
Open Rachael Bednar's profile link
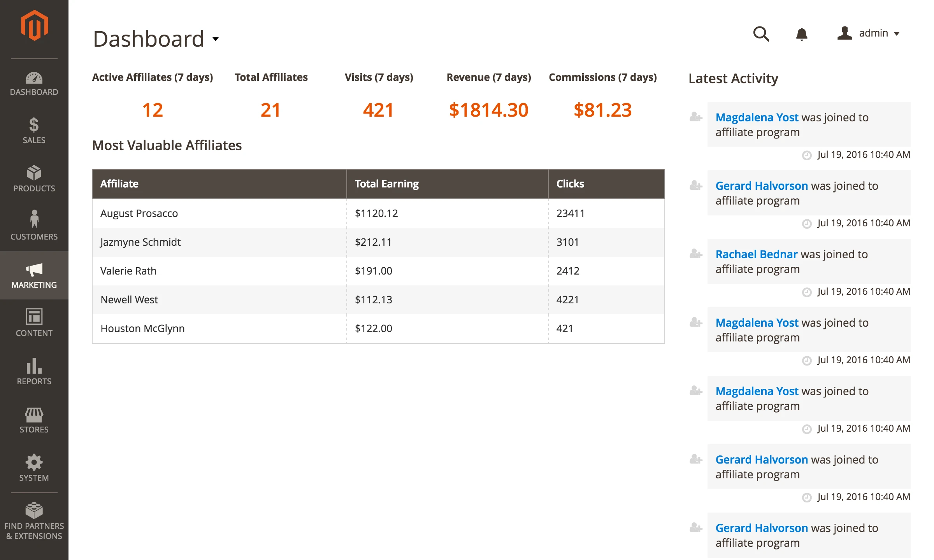[x=756, y=254]
